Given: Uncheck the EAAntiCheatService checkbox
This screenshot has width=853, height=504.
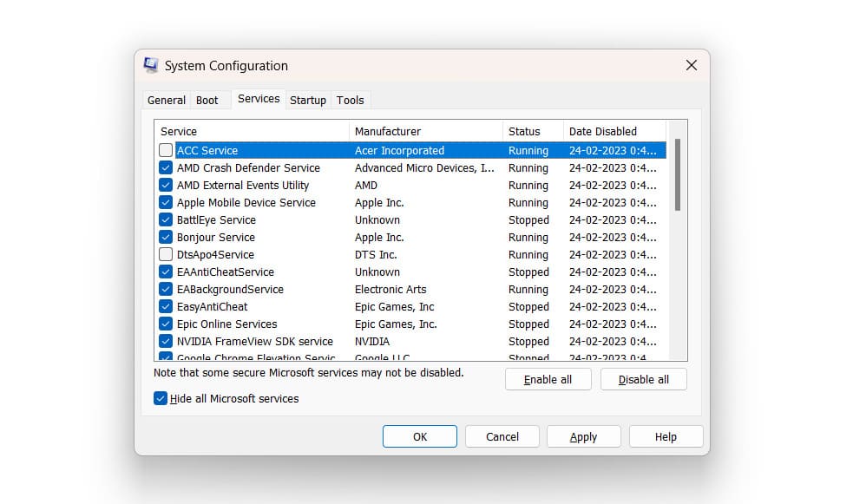Looking at the screenshot, I should click(x=166, y=272).
